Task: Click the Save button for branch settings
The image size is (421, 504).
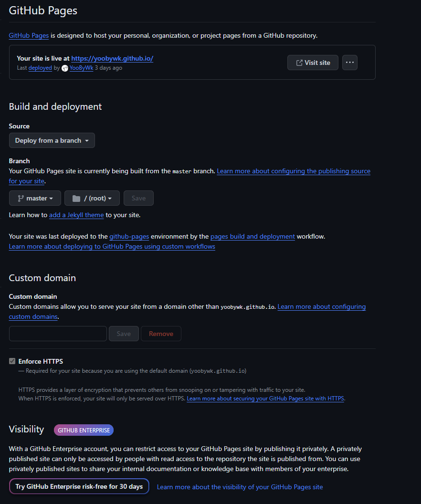Action: click(x=138, y=199)
